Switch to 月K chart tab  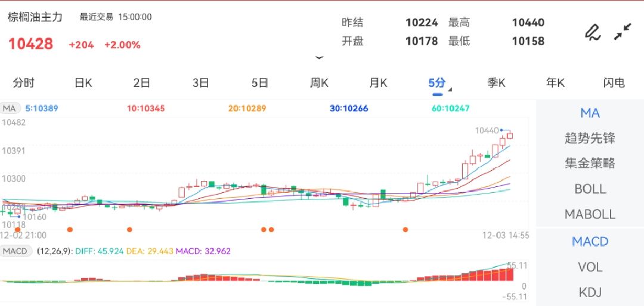pos(378,83)
